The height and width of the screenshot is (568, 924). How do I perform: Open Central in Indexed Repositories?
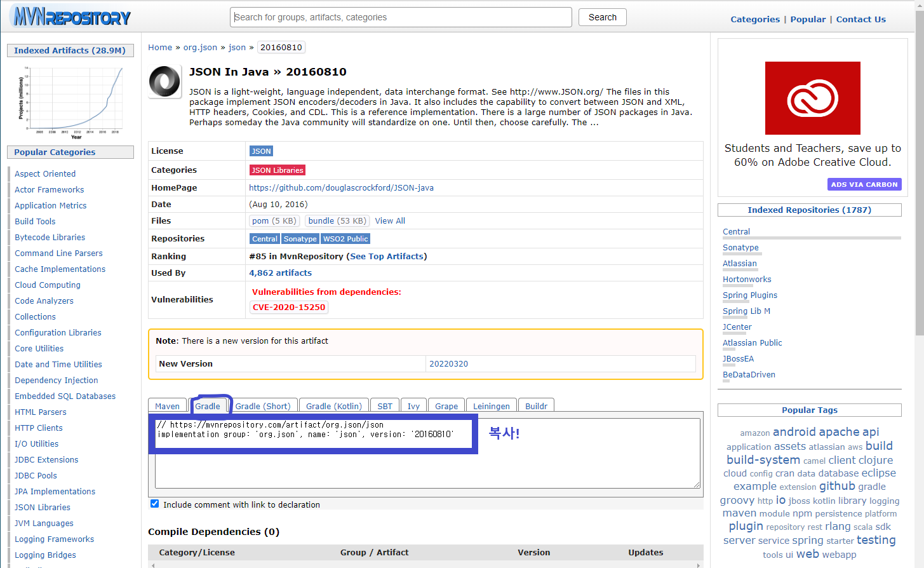(736, 231)
